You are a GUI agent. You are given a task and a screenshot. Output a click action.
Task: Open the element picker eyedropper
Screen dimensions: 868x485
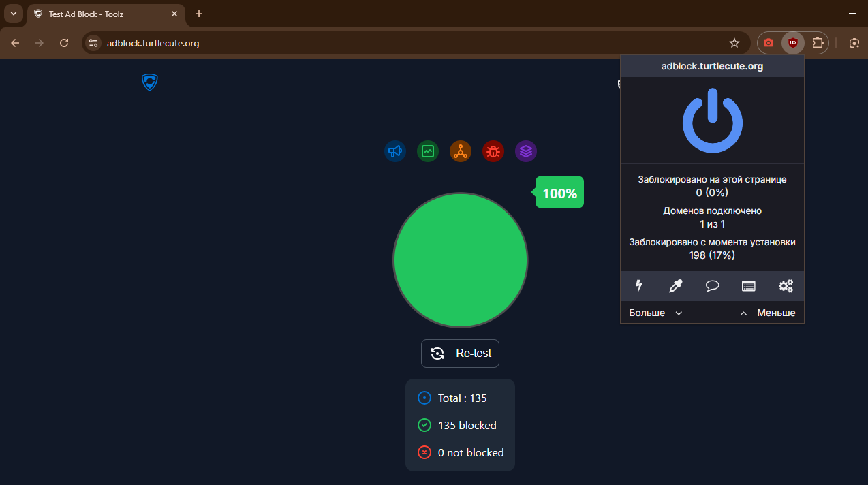coord(676,286)
